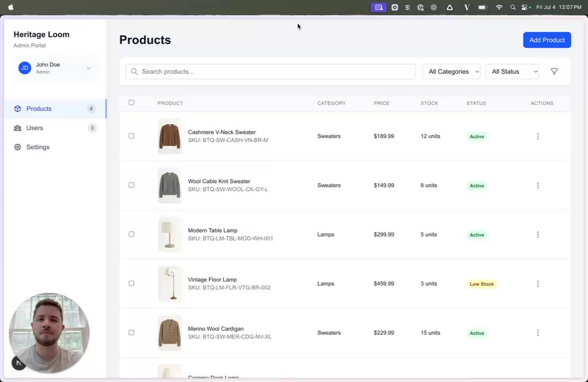Click the Merino Wool Cardigan thumbnail image
588x382 pixels.
(x=169, y=333)
